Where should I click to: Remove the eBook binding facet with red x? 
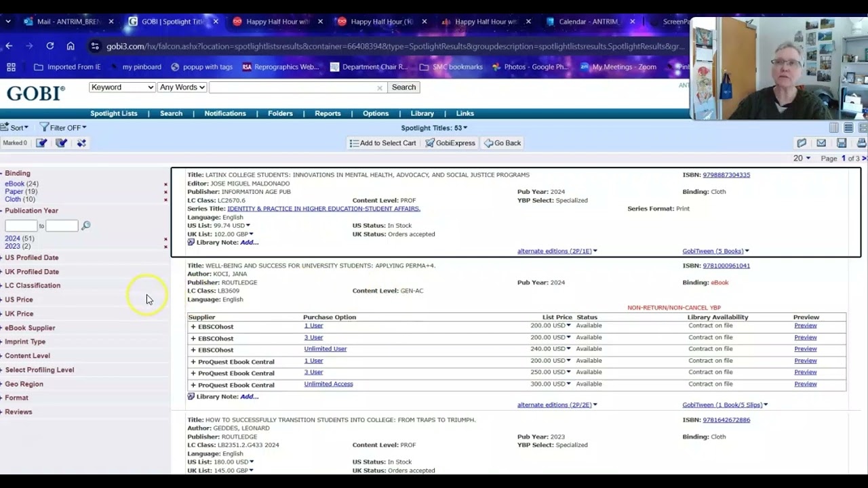point(165,184)
